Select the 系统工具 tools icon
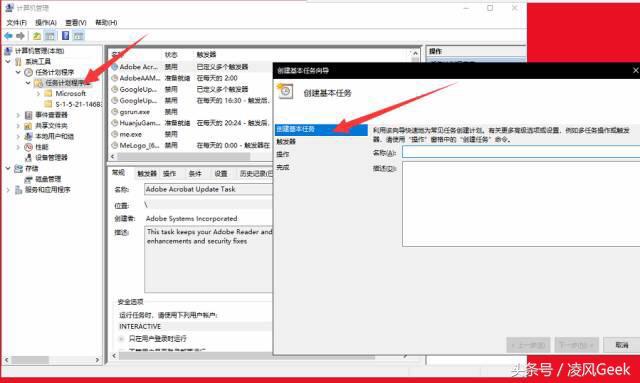The width and height of the screenshot is (640, 383). pos(18,62)
